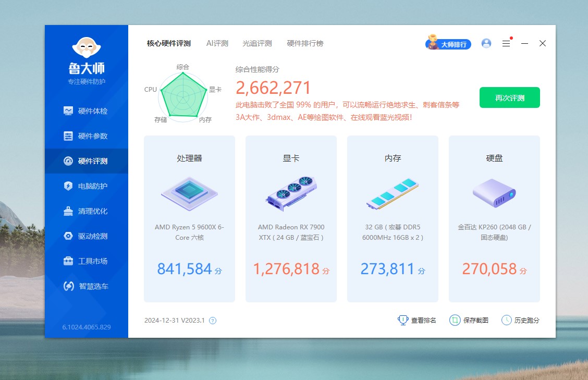The height and width of the screenshot is (380, 588).
Task: Click the 综合性能得分 label
Action: pyautogui.click(x=258, y=69)
